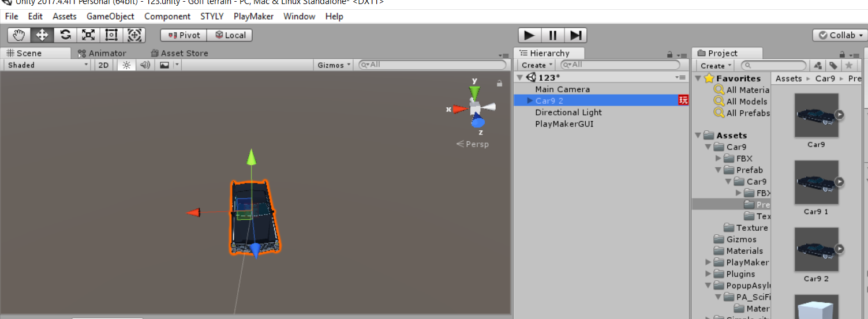
Task: Toggle scene lighting sun icon
Action: [126, 65]
